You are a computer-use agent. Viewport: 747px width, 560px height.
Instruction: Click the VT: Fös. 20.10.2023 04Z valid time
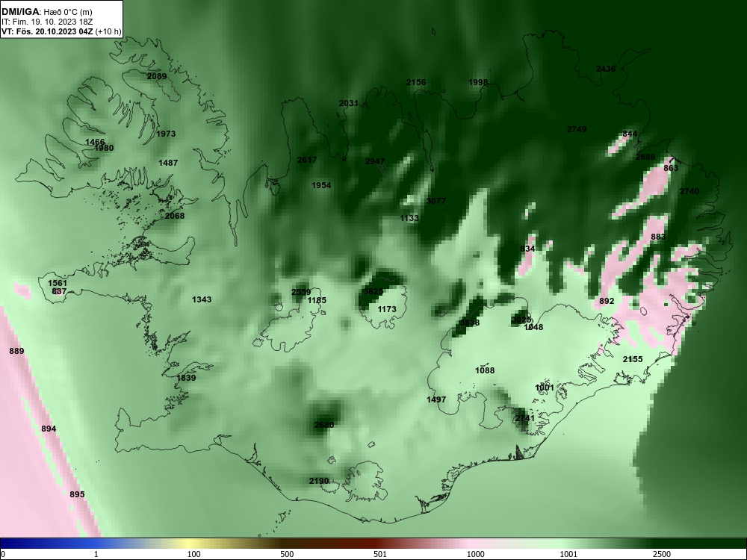(x=61, y=32)
